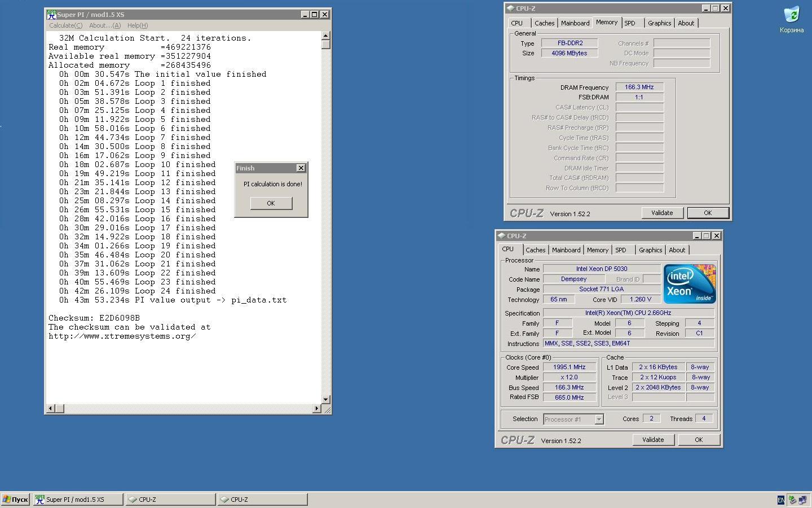812x508 pixels.
Task: Open About tab in CPU-Z Memory window
Action: pos(686,23)
